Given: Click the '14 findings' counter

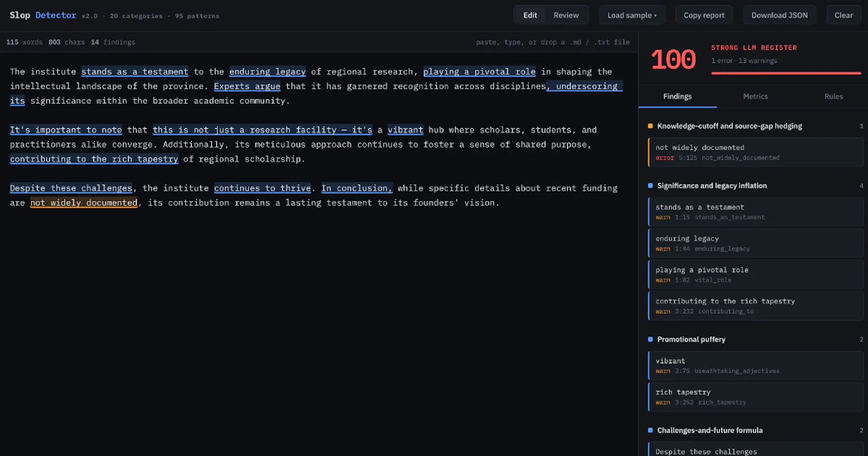Looking at the screenshot, I should 113,42.
